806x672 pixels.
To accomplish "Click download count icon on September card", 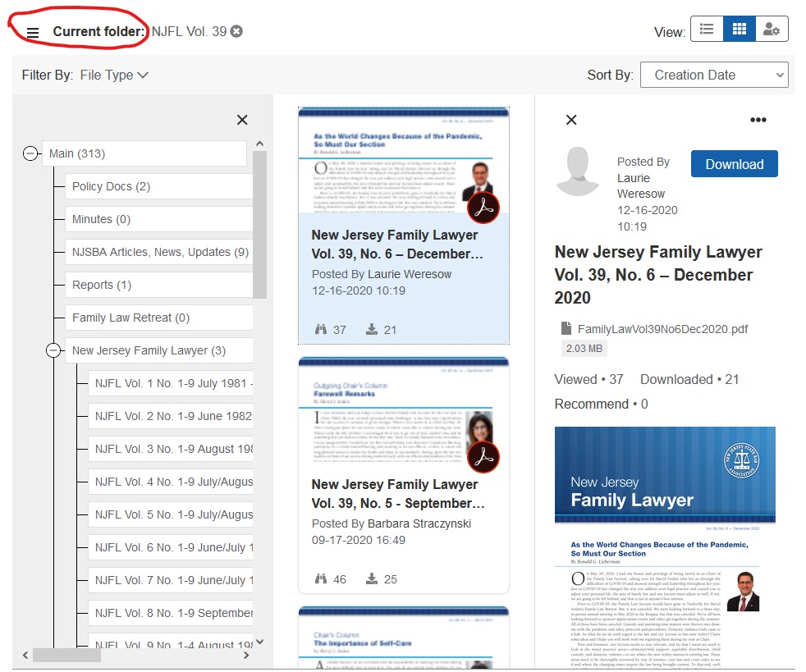I will coord(372,579).
